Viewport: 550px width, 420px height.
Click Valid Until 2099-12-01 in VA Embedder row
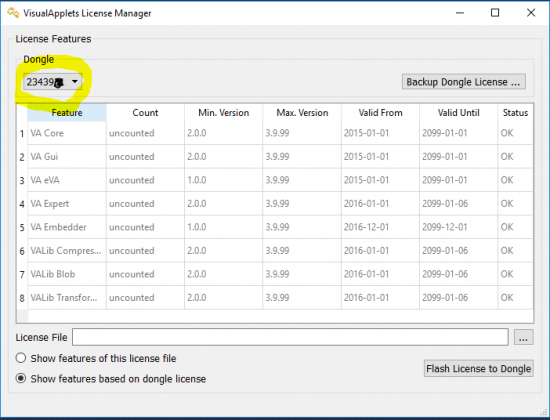pos(458,227)
